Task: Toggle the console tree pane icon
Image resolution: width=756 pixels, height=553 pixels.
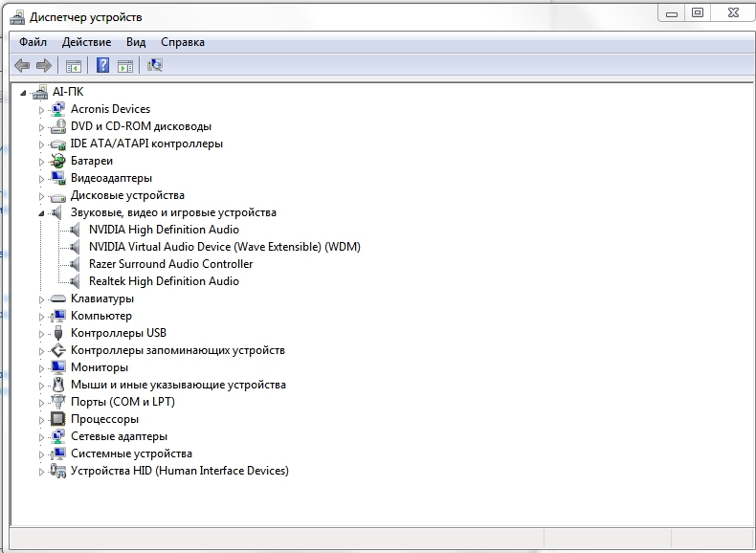Action: pyautogui.click(x=73, y=65)
